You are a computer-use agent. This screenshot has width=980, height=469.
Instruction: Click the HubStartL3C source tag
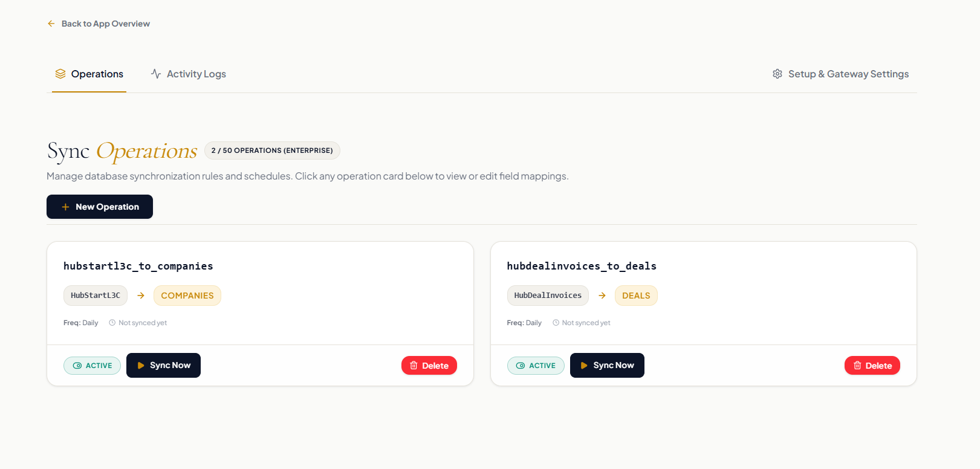tap(96, 296)
